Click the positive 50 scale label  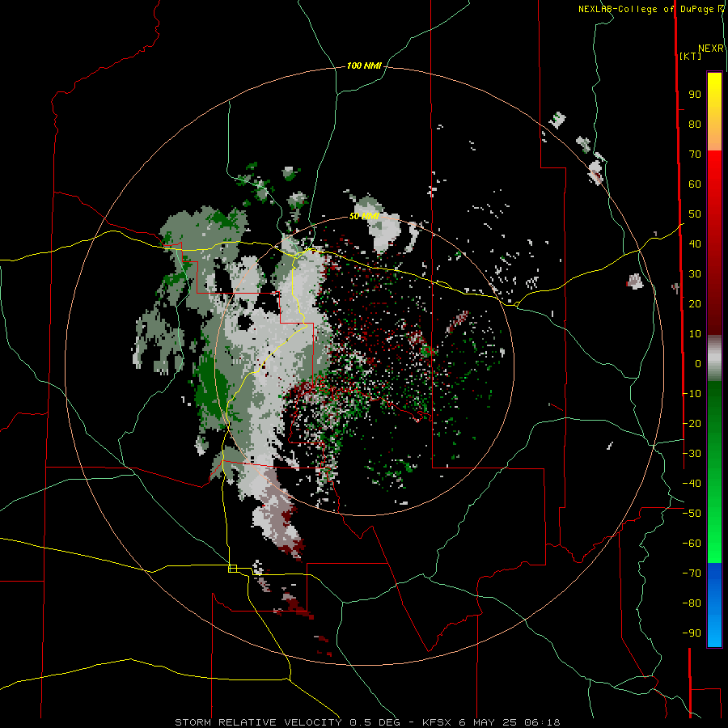coord(695,214)
